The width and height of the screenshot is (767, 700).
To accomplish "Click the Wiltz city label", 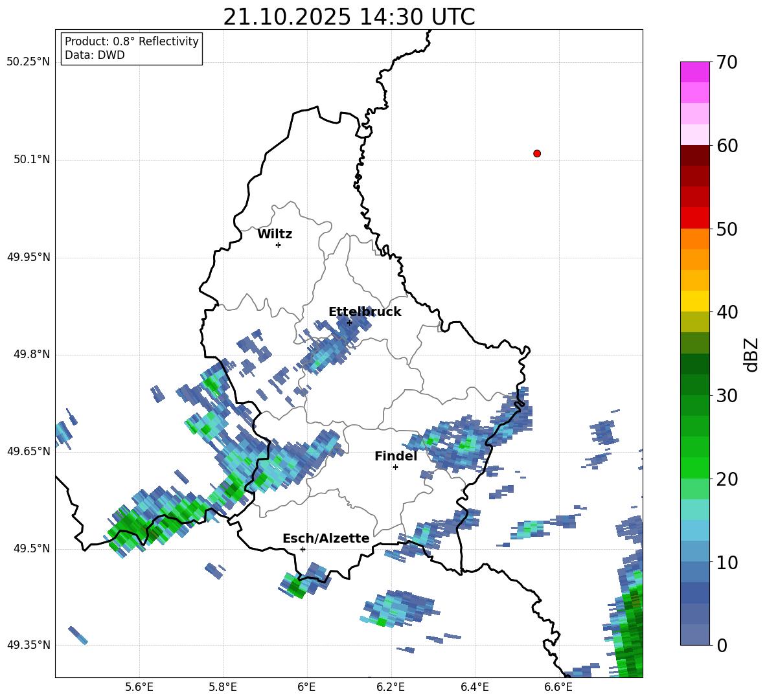I will (275, 234).
